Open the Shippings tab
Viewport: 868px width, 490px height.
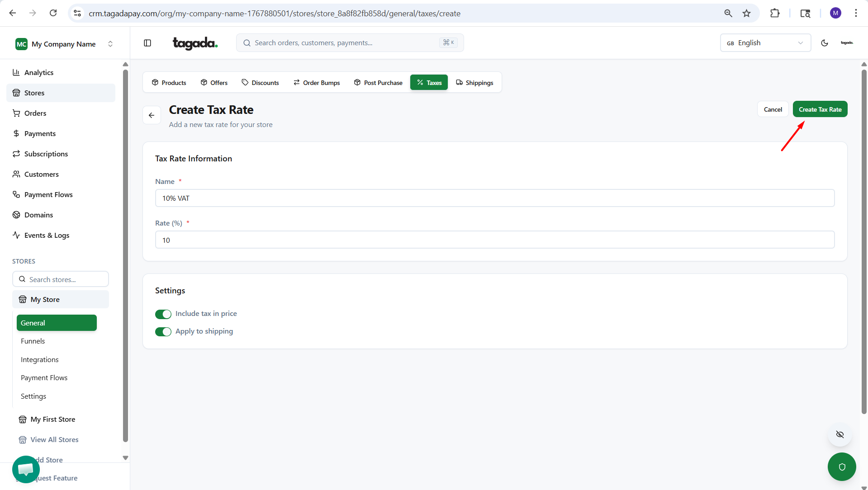click(x=474, y=83)
